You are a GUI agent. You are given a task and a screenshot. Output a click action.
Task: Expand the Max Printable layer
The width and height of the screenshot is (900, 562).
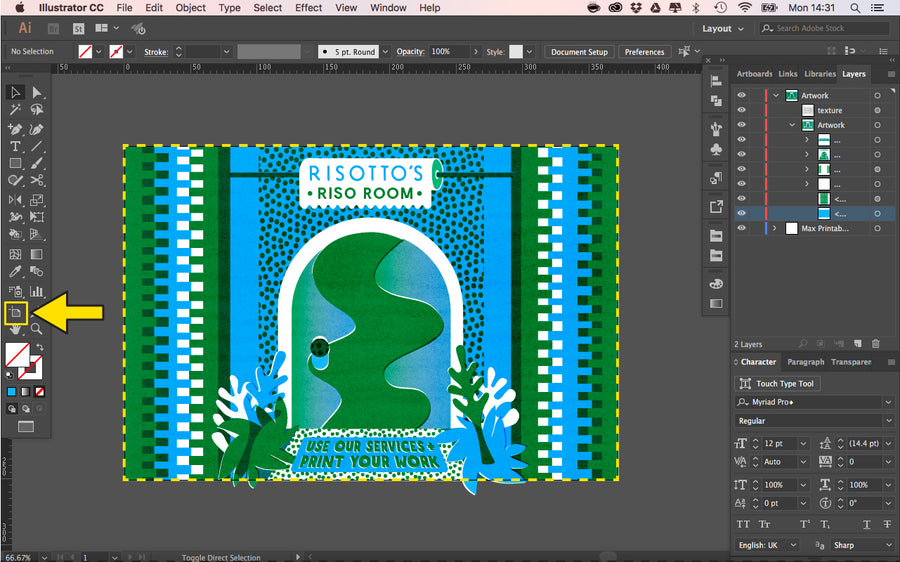(775, 228)
